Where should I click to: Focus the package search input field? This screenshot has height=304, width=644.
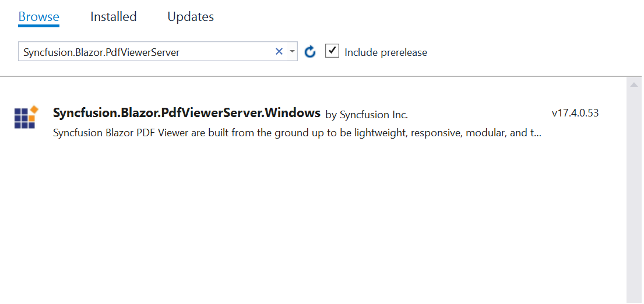[x=147, y=52]
